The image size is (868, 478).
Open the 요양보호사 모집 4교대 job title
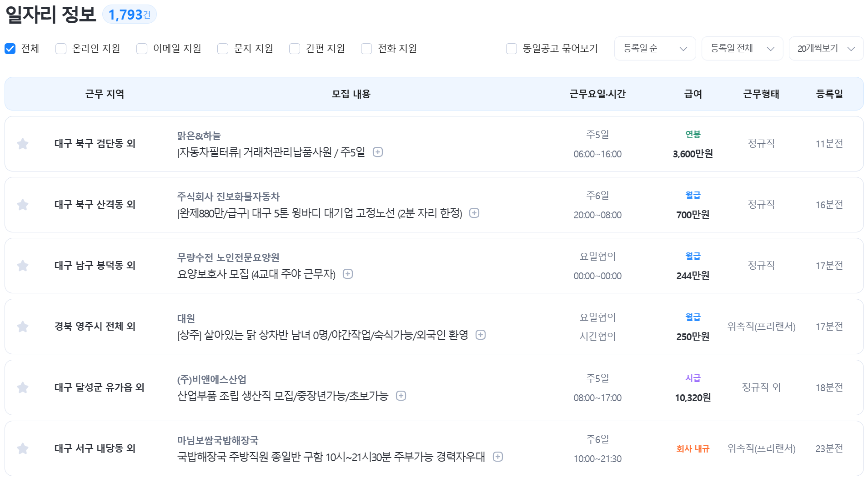click(x=256, y=274)
